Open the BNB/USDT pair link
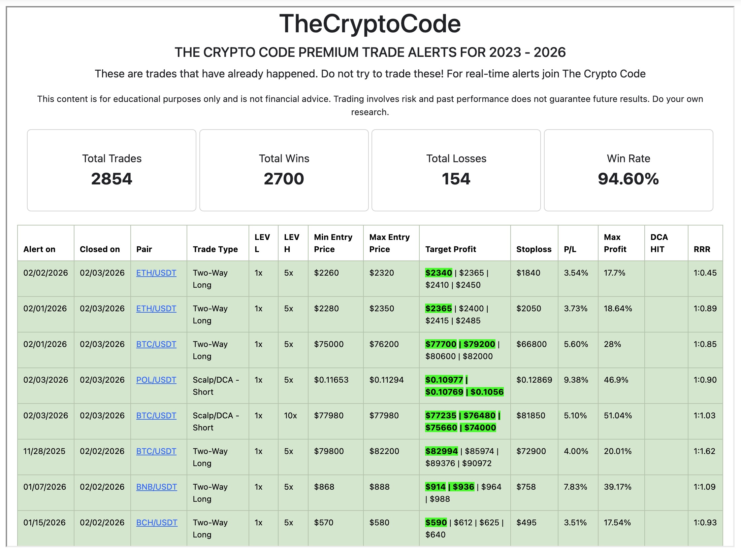This screenshot has width=741, height=560. [x=156, y=487]
